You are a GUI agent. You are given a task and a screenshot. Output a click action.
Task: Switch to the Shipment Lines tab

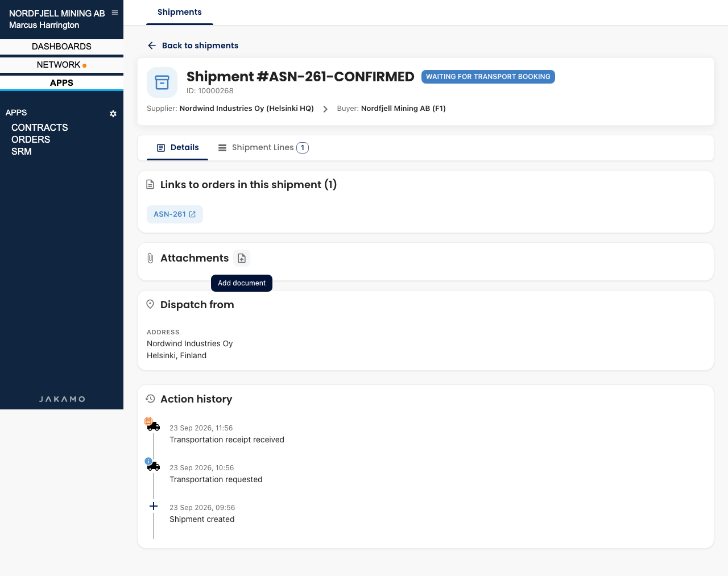click(x=263, y=148)
